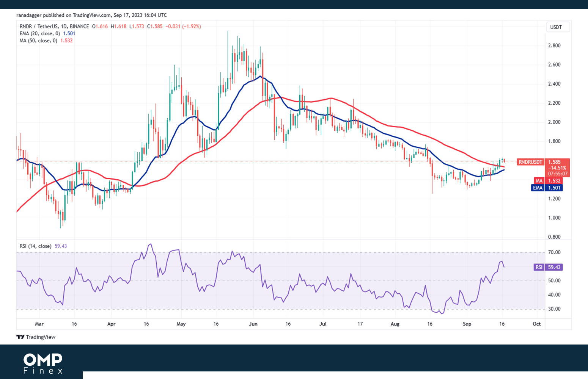This screenshot has height=379, width=588.
Task: Click the RSI 50.00 level label
Action: pos(554,281)
